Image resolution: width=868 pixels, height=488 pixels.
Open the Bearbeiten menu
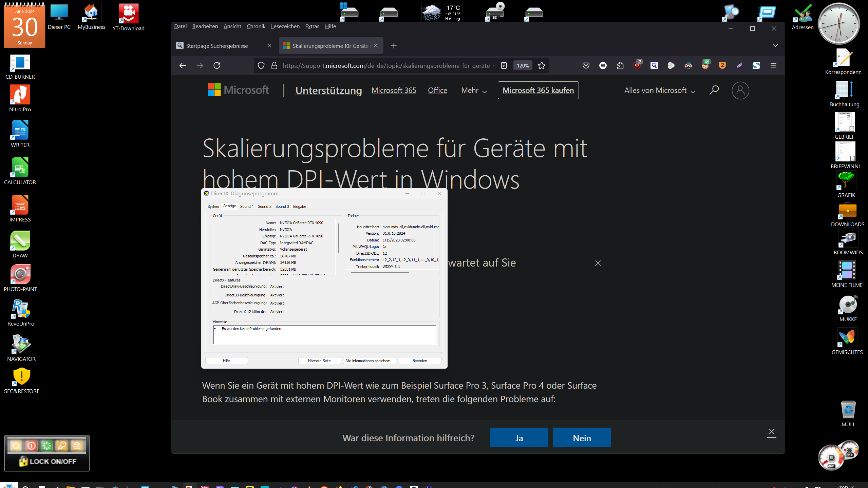pos(205,26)
